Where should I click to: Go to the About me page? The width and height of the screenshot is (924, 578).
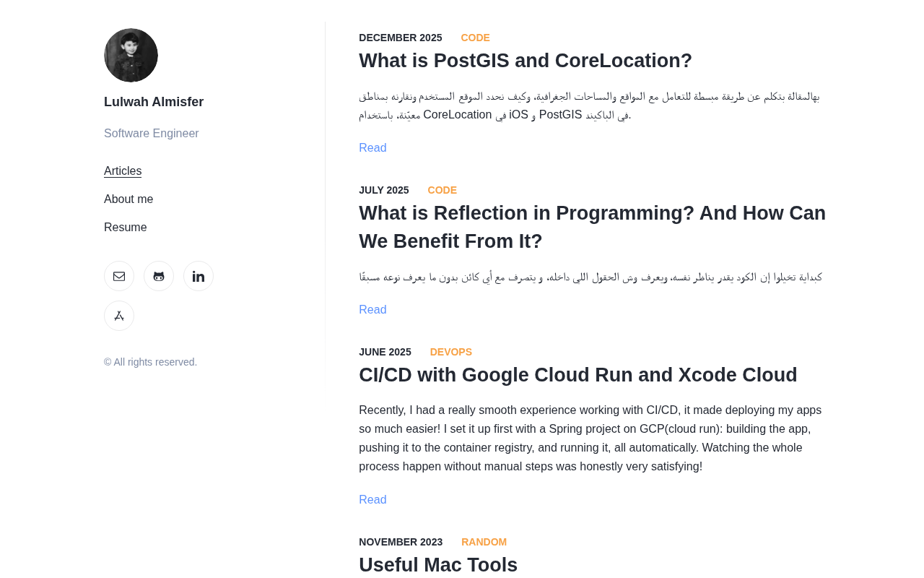tap(128, 199)
